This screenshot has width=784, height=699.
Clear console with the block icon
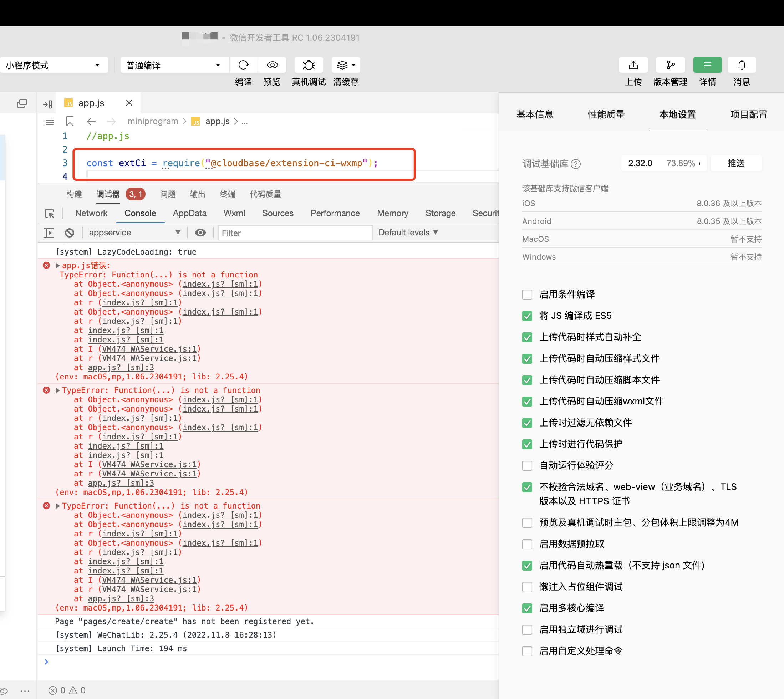pyautogui.click(x=70, y=233)
